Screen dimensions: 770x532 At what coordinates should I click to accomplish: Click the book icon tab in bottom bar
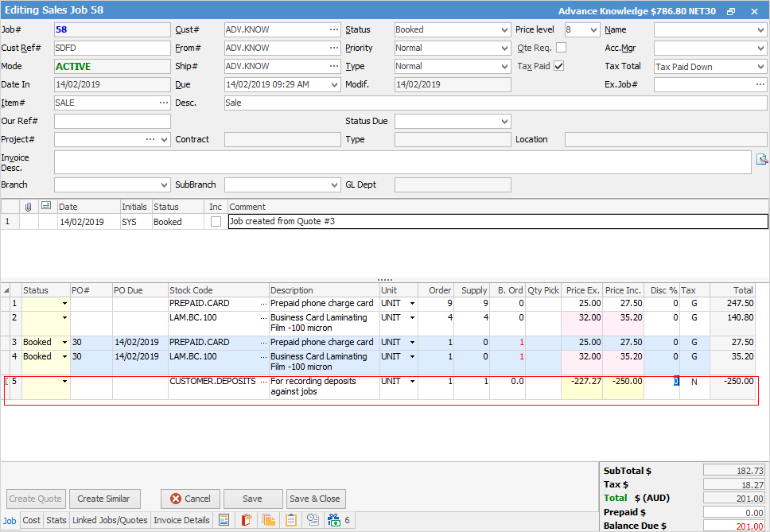click(x=246, y=521)
